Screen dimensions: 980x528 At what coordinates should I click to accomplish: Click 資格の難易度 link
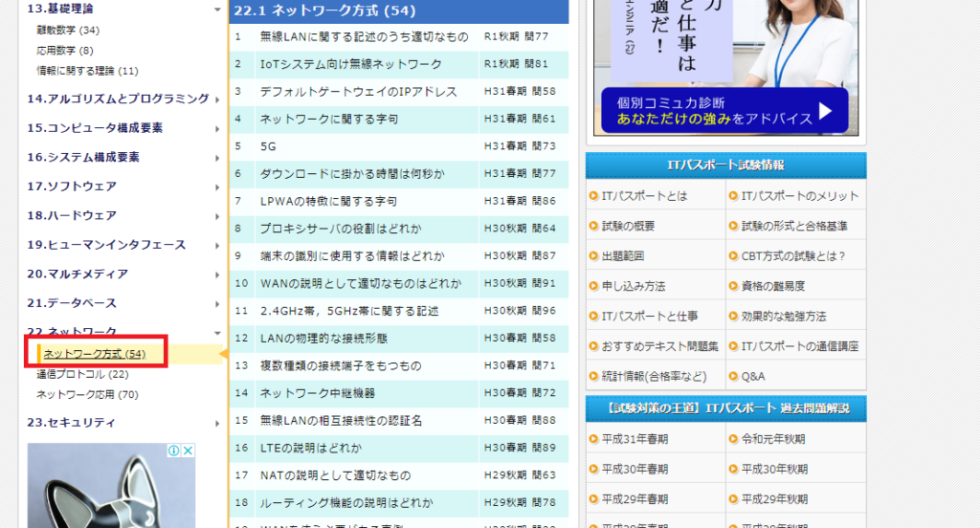coord(773,286)
